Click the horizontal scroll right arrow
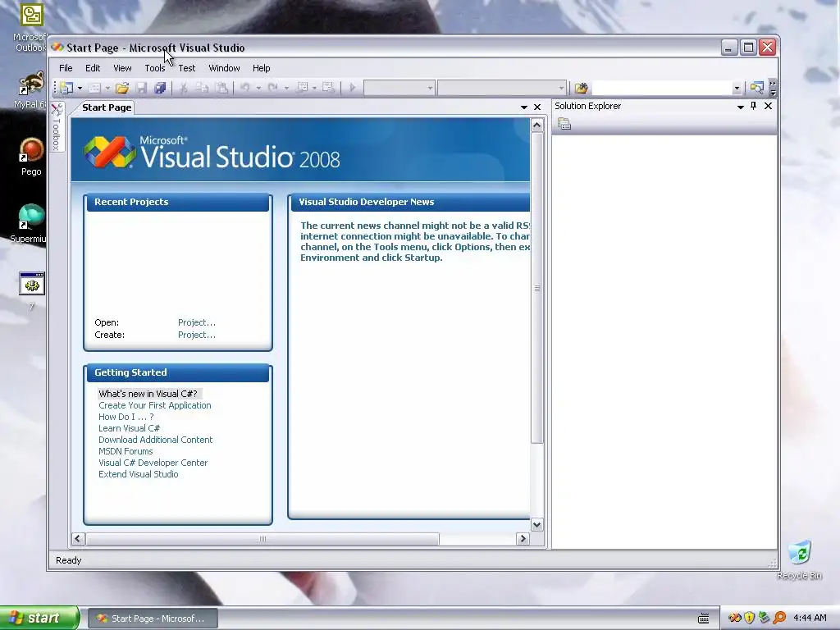 [x=523, y=539]
